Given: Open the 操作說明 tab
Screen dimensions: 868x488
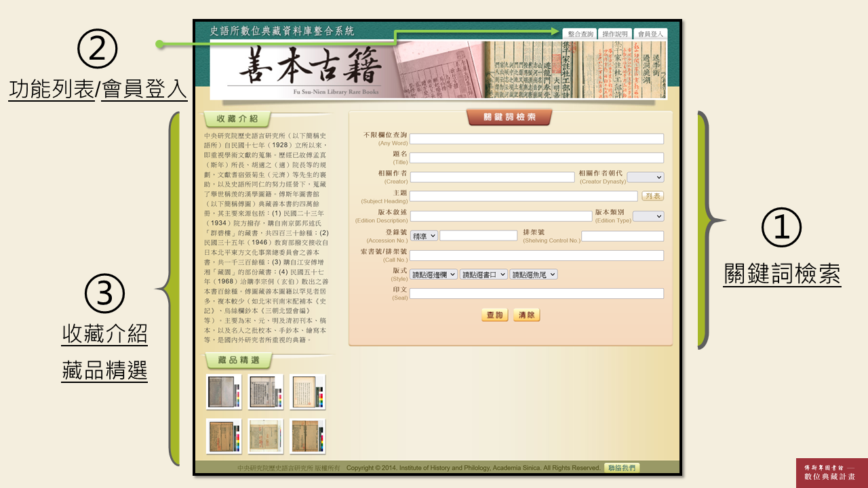Looking at the screenshot, I should click(x=616, y=34).
